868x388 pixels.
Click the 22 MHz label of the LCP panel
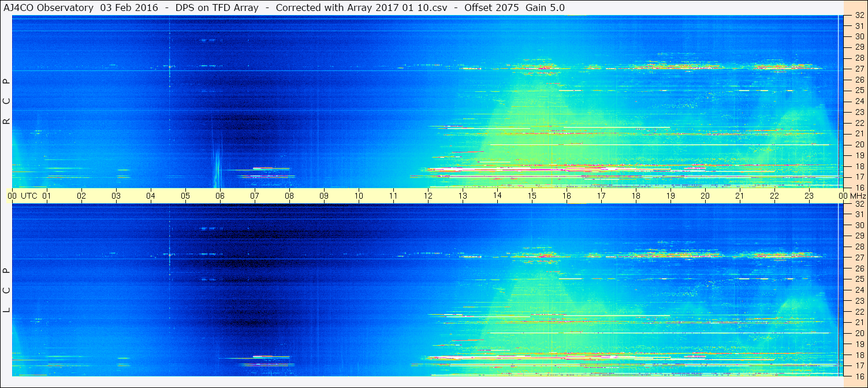pos(859,312)
